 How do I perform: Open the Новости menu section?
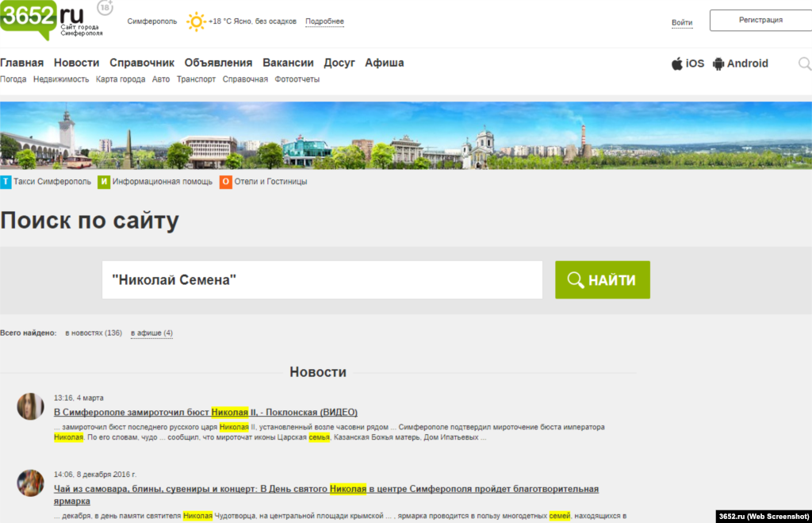pyautogui.click(x=76, y=63)
